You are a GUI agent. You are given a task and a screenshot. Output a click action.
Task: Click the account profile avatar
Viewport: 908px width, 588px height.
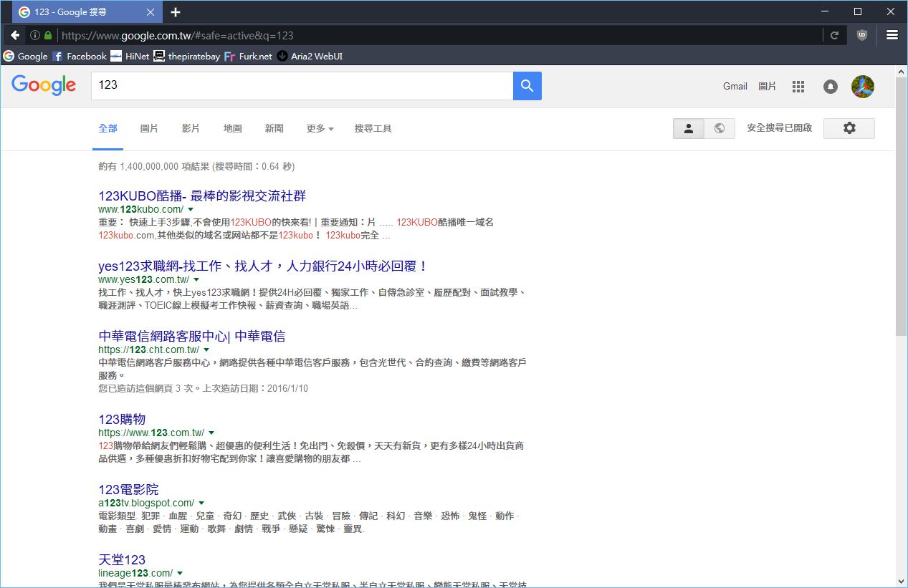coord(862,87)
